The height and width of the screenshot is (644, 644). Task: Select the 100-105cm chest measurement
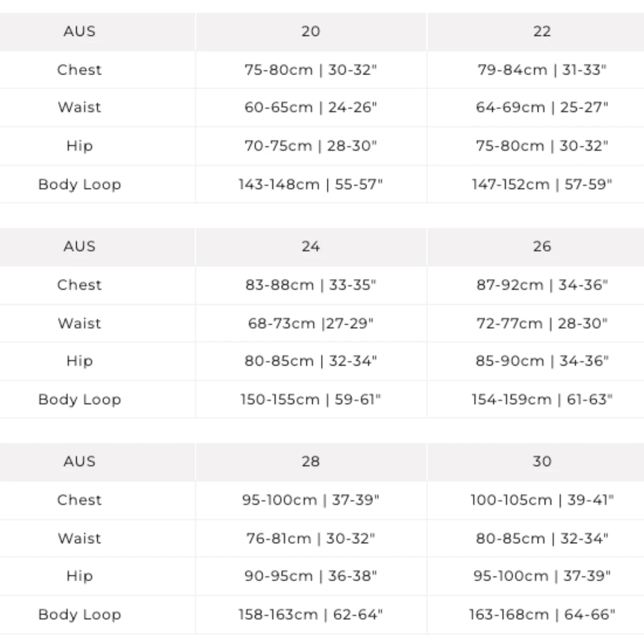[x=542, y=500]
